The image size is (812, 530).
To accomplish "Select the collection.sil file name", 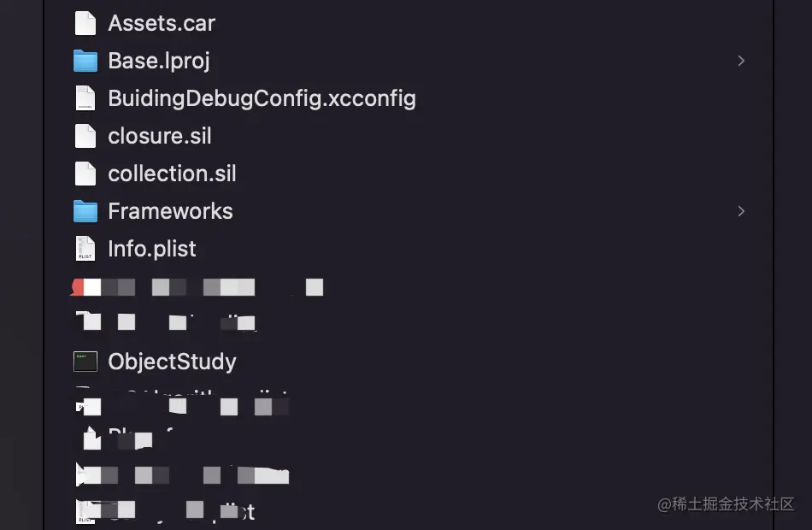I will [x=172, y=174].
